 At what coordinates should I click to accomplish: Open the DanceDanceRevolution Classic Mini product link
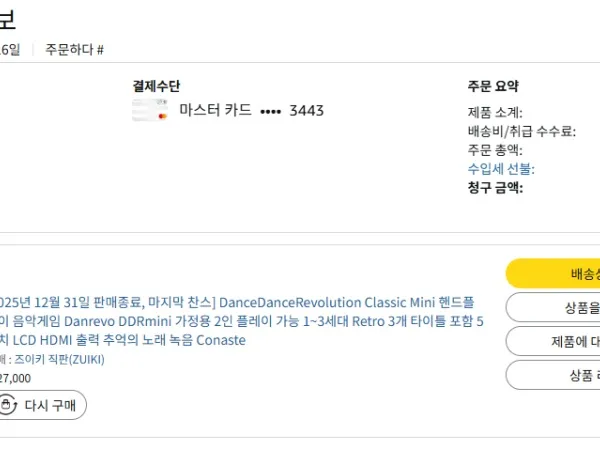point(240,321)
